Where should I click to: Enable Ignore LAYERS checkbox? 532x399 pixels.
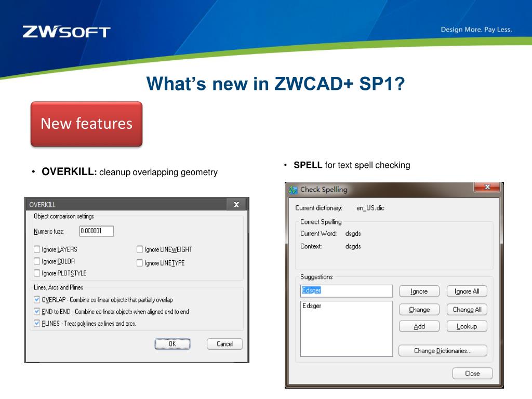coord(37,249)
